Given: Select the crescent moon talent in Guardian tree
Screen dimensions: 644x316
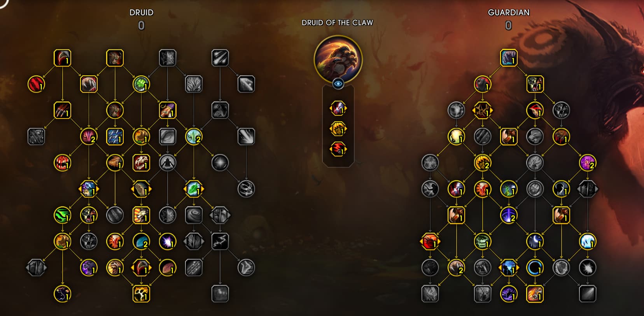Looking at the screenshot, I should click(535, 241).
